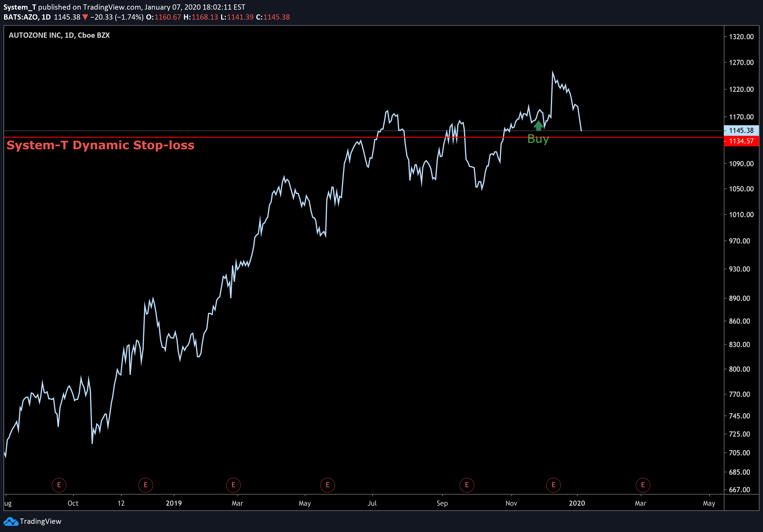763x532 pixels.
Task: Click the earnings marker before Mar 2019
Action: (233, 485)
